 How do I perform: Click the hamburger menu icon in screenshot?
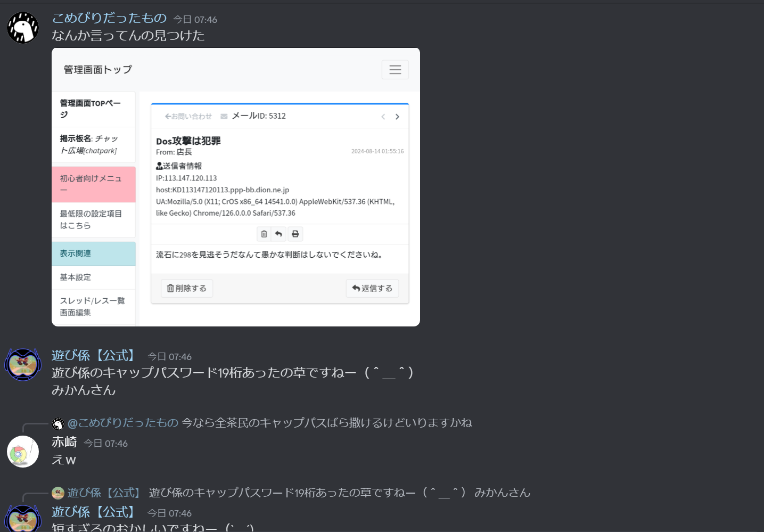[x=395, y=70]
